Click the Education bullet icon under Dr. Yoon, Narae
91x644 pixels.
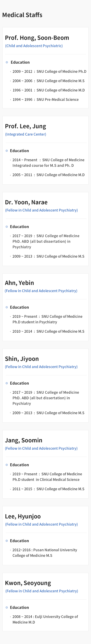(7, 227)
